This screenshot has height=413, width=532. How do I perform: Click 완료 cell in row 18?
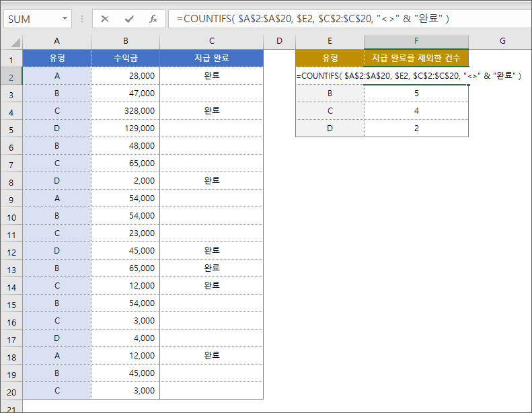pyautogui.click(x=212, y=356)
